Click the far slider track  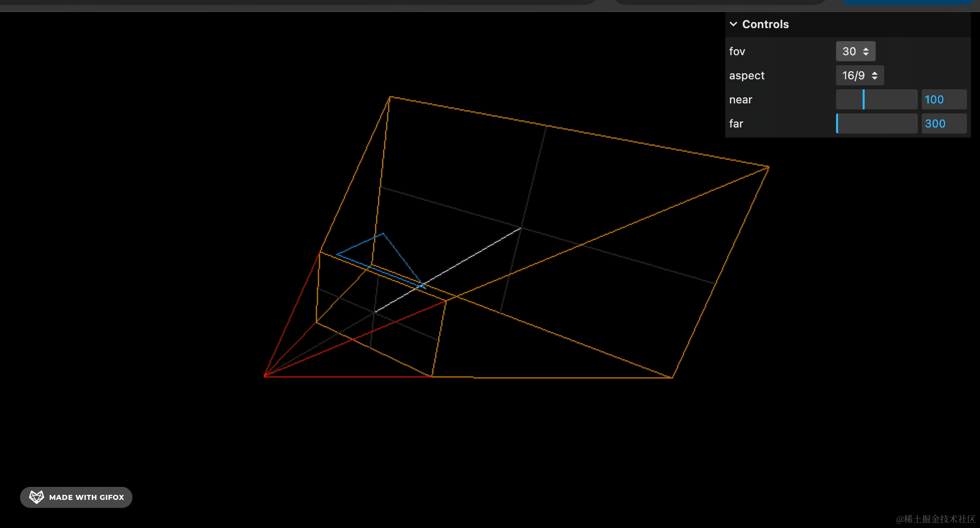coord(877,123)
